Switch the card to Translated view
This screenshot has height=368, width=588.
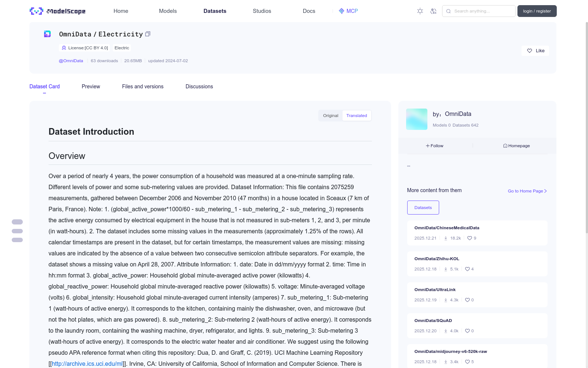[x=356, y=116]
